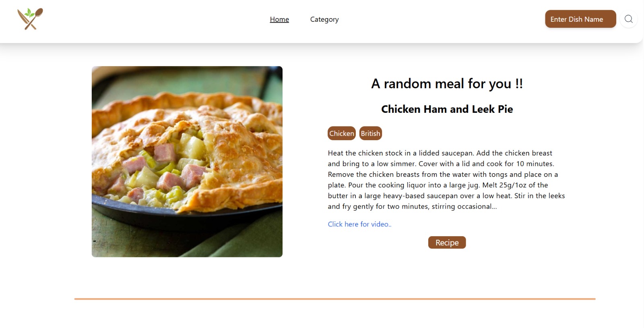Click the Chicken Ham and Leek Pie title
Image resolution: width=644 pixels, height=328 pixels.
click(x=447, y=109)
